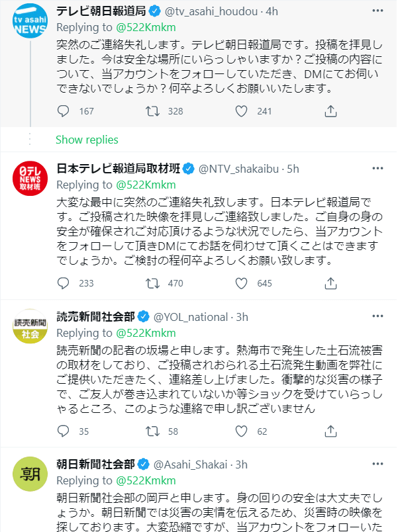
Task: Open the @522Kmkm link in 朝日新聞社会部 reply
Action: [x=146, y=480]
